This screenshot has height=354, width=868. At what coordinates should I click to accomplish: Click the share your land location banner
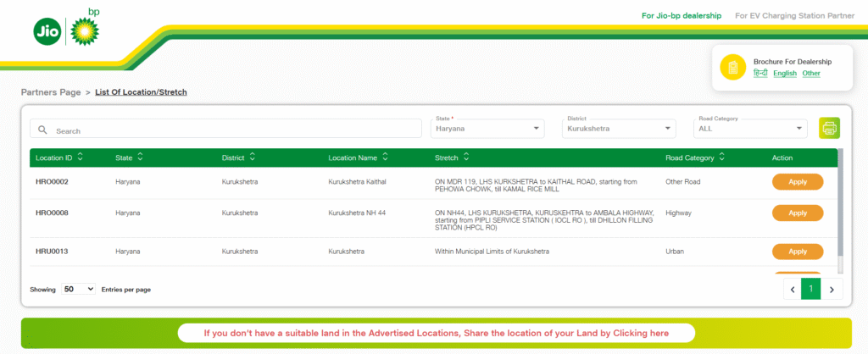tap(436, 333)
